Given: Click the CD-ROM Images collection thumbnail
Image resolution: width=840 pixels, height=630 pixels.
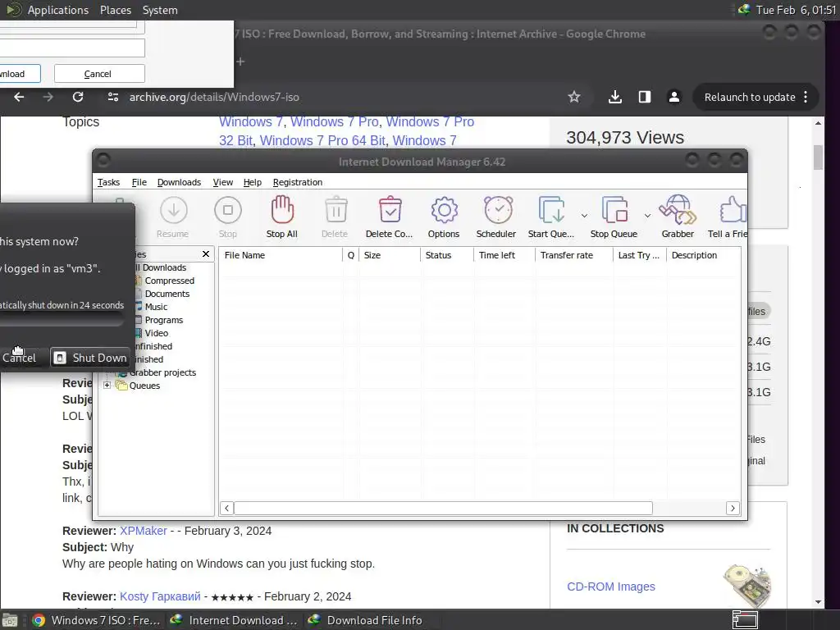Looking at the screenshot, I should [x=748, y=586].
